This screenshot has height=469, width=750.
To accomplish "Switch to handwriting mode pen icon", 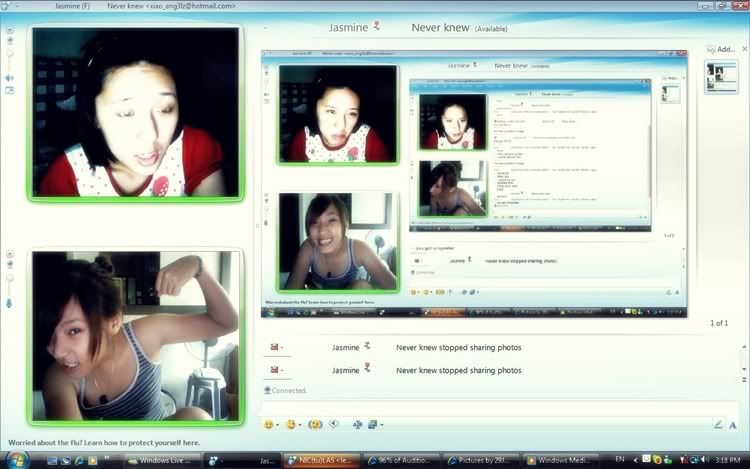I will pos(717,425).
